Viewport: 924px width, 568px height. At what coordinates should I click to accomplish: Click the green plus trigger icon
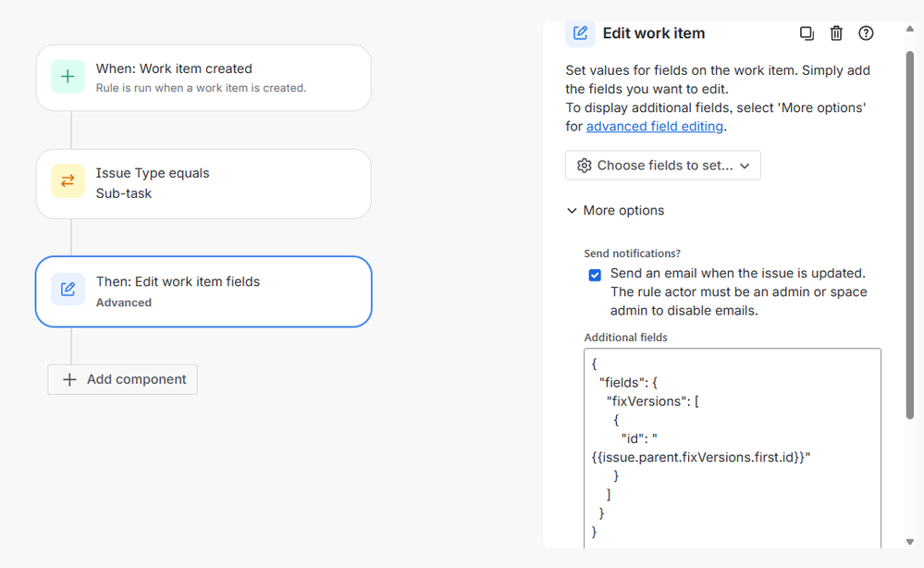click(68, 77)
